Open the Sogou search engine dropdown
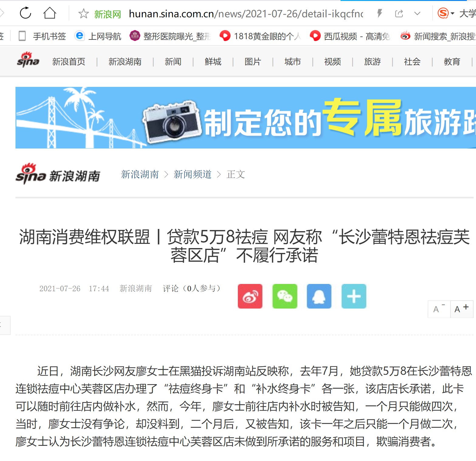 coord(446,13)
